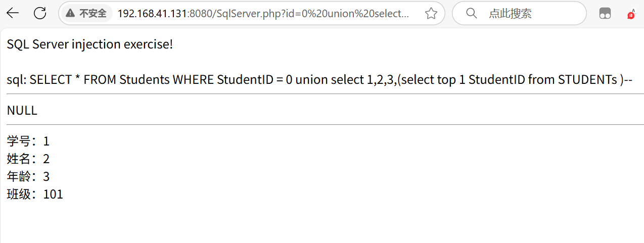Open the 不安全 site security warning badge
This screenshot has height=243, width=644.
[x=86, y=14]
